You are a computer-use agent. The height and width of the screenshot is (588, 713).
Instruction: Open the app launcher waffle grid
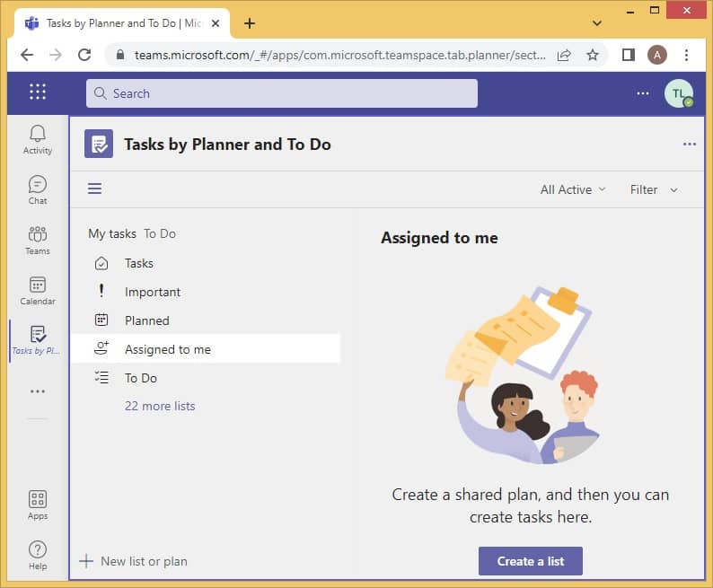38,92
